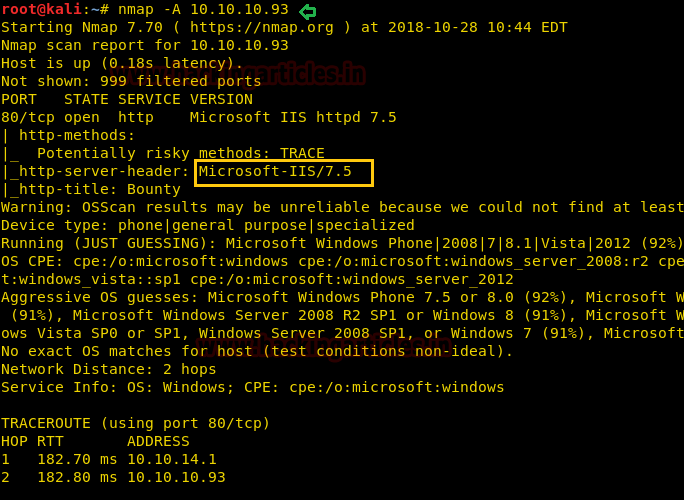Click the Microsoft IIS httpd 7.5 version text
The image size is (684, 500).
(x=293, y=118)
